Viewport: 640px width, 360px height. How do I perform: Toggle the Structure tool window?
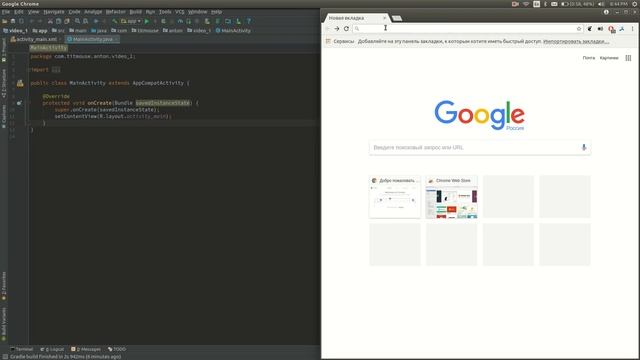pos(4,84)
